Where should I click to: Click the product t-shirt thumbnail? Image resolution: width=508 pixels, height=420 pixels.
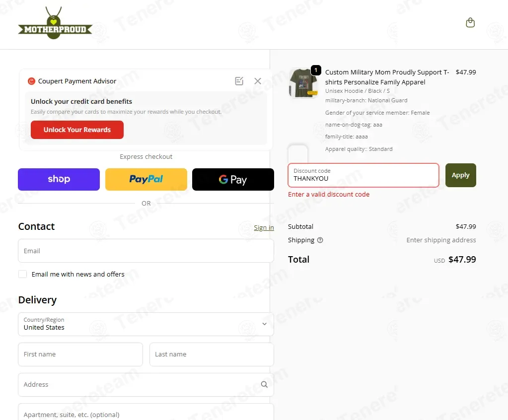(x=303, y=83)
